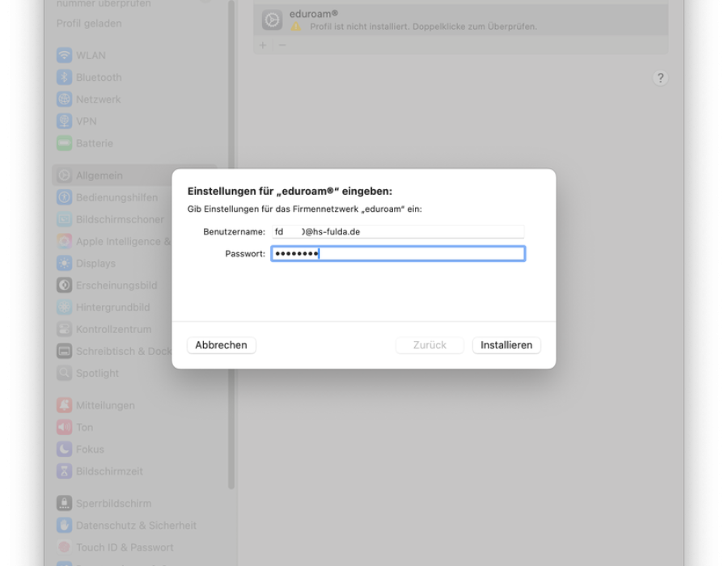This screenshot has height=566, width=728.
Task: Click the Benutzername input field
Action: (x=398, y=231)
